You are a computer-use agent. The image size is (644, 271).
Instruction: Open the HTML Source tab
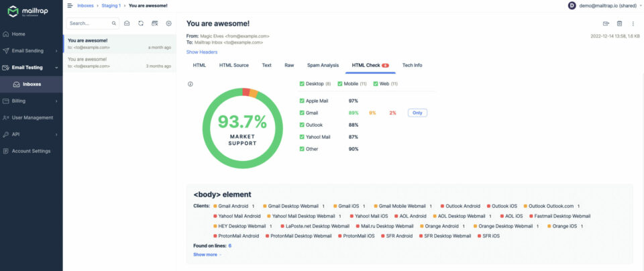(233, 65)
